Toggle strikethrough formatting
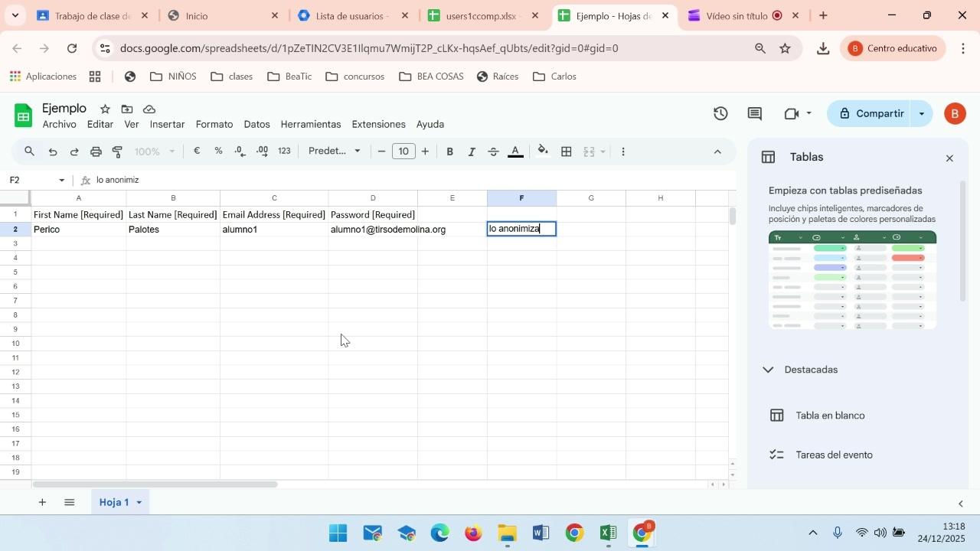This screenshot has height=551, width=980. (x=494, y=152)
